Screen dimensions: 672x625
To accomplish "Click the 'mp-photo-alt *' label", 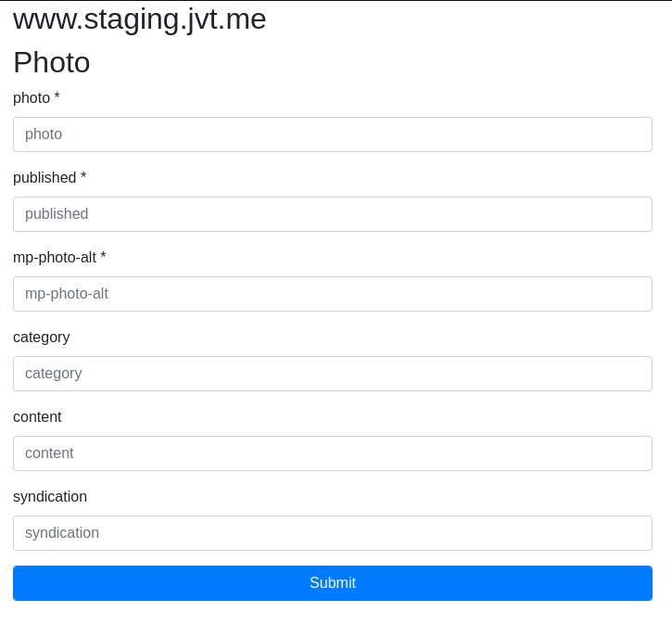I will 59,257.
